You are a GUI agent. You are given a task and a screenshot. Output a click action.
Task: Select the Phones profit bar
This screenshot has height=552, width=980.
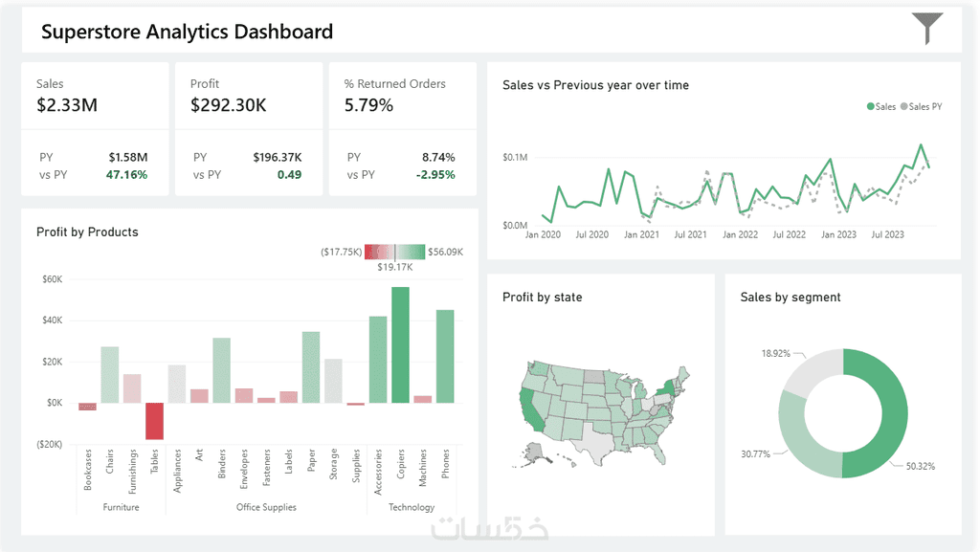pyautogui.click(x=445, y=356)
